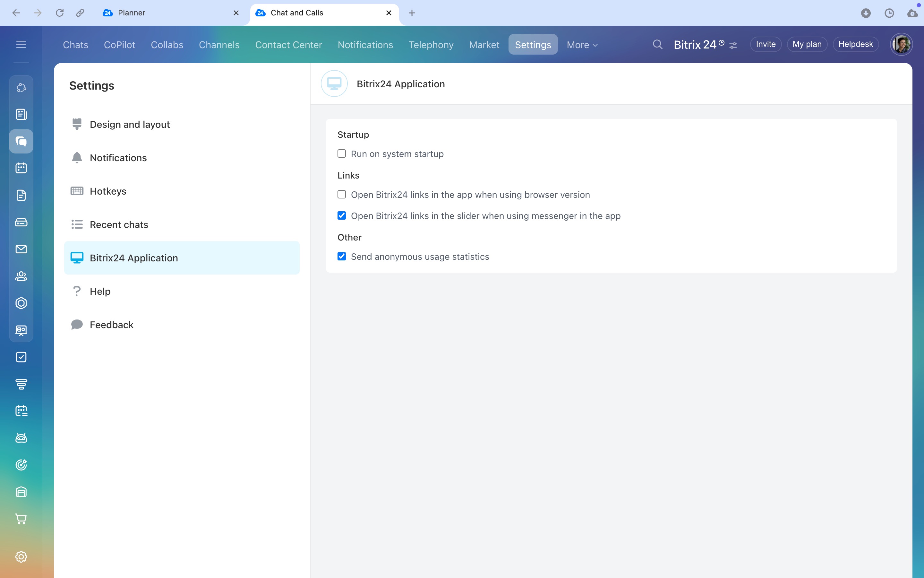924x578 pixels.
Task: Expand the More dropdown in top menu
Action: (582, 45)
